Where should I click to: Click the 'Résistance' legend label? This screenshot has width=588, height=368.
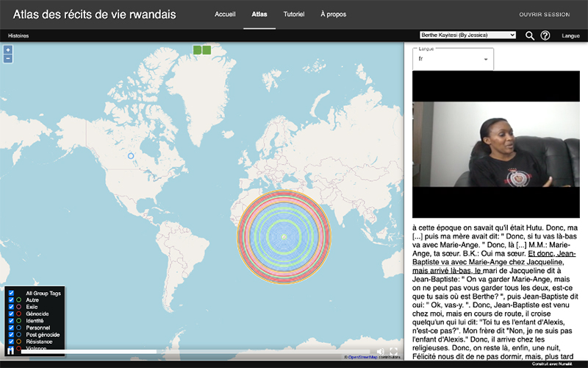click(39, 342)
